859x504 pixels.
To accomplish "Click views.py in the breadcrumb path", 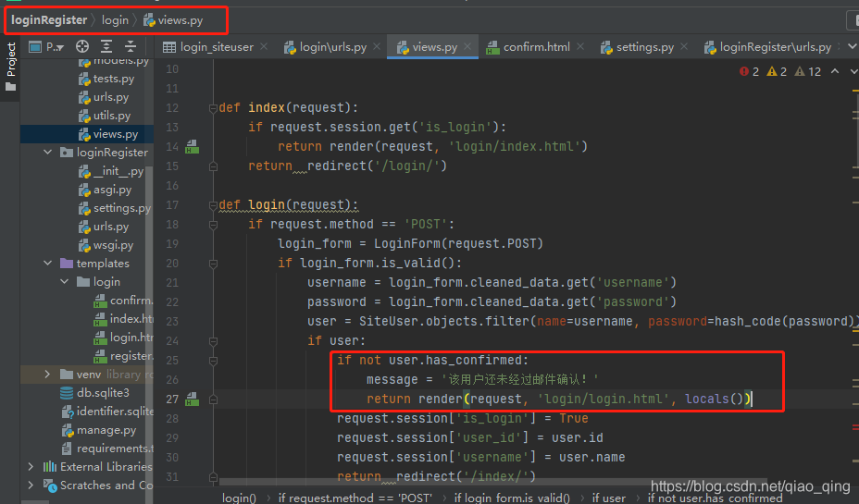I will click(173, 20).
